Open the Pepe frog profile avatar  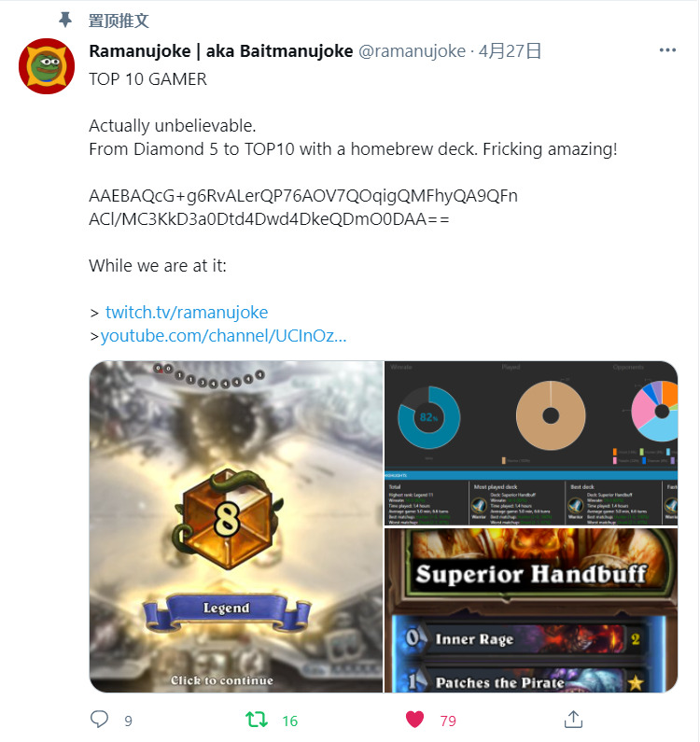click(x=47, y=66)
